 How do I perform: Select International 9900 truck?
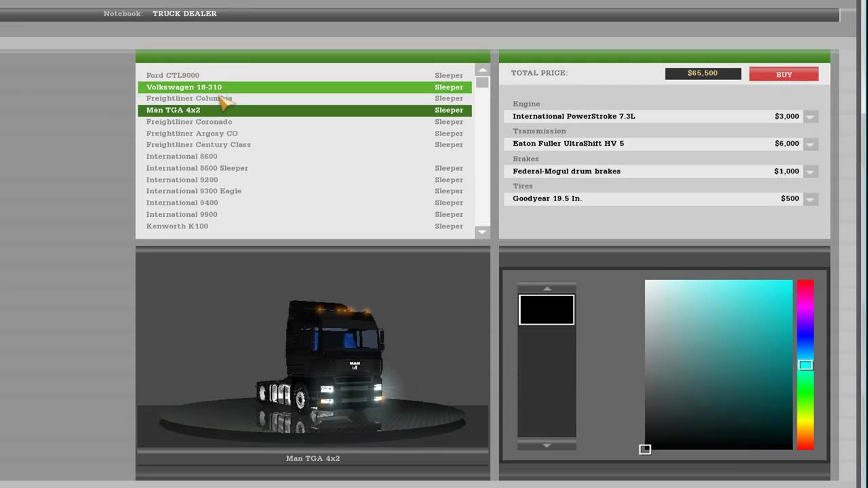click(x=304, y=214)
